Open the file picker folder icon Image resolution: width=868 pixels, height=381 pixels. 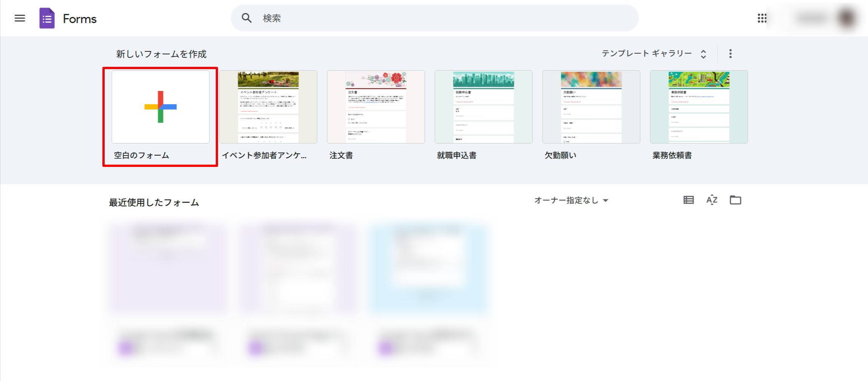(x=735, y=200)
